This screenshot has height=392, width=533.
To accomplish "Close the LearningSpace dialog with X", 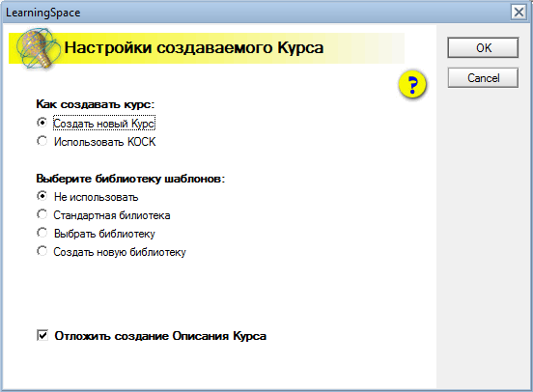I will [519, 13].
